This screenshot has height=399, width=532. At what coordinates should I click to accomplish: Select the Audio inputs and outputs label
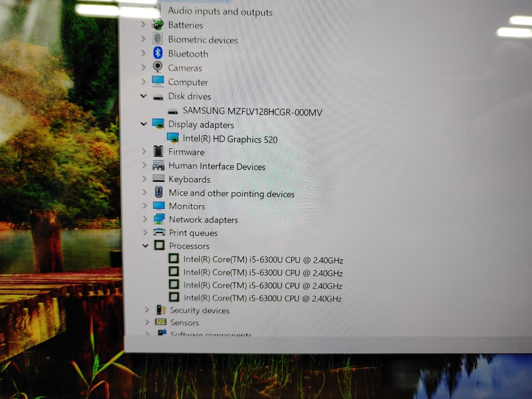click(220, 11)
